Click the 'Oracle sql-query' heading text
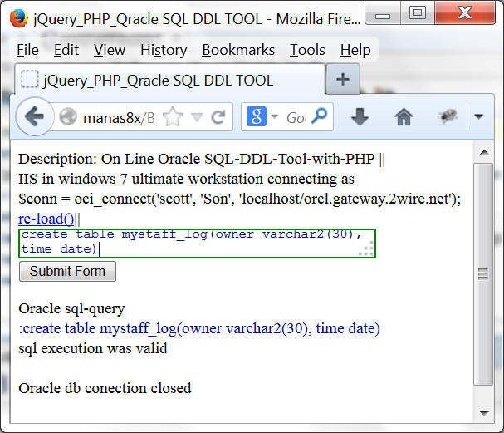Image resolution: width=504 pixels, height=433 pixels. coord(71,309)
